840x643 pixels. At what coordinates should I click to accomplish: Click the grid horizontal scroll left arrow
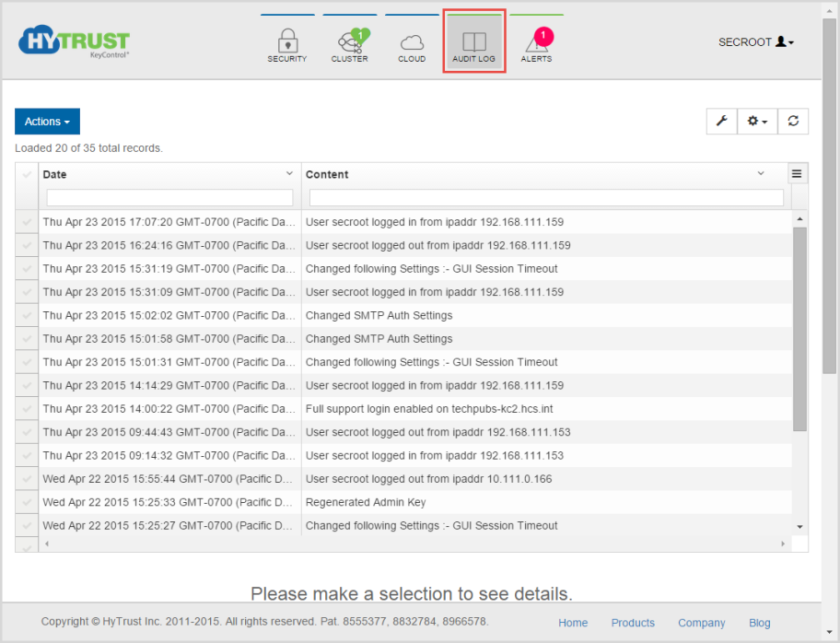[x=47, y=544]
